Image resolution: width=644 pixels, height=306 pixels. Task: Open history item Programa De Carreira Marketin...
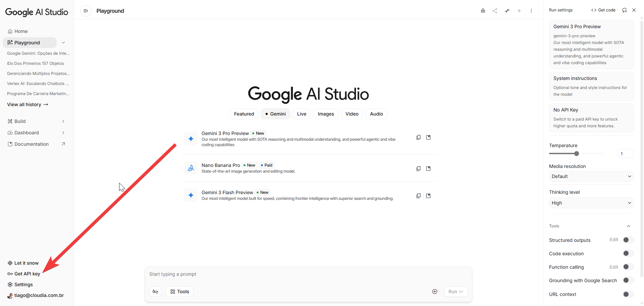38,94
